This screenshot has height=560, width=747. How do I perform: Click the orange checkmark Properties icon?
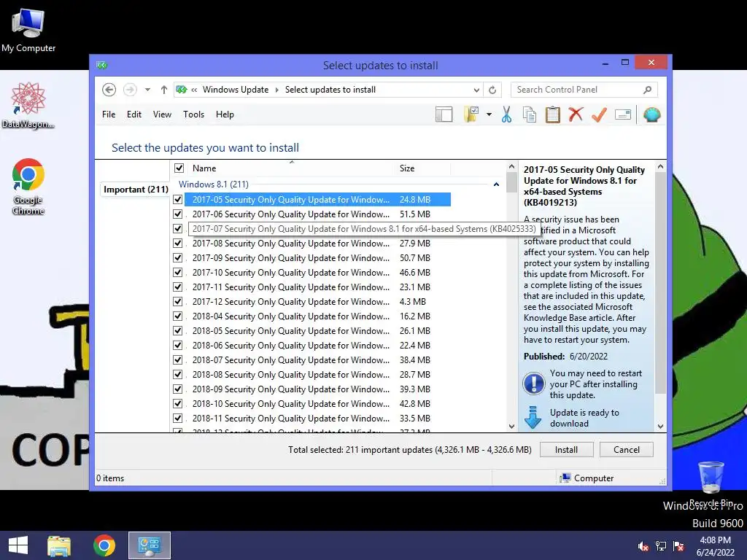[x=600, y=114]
